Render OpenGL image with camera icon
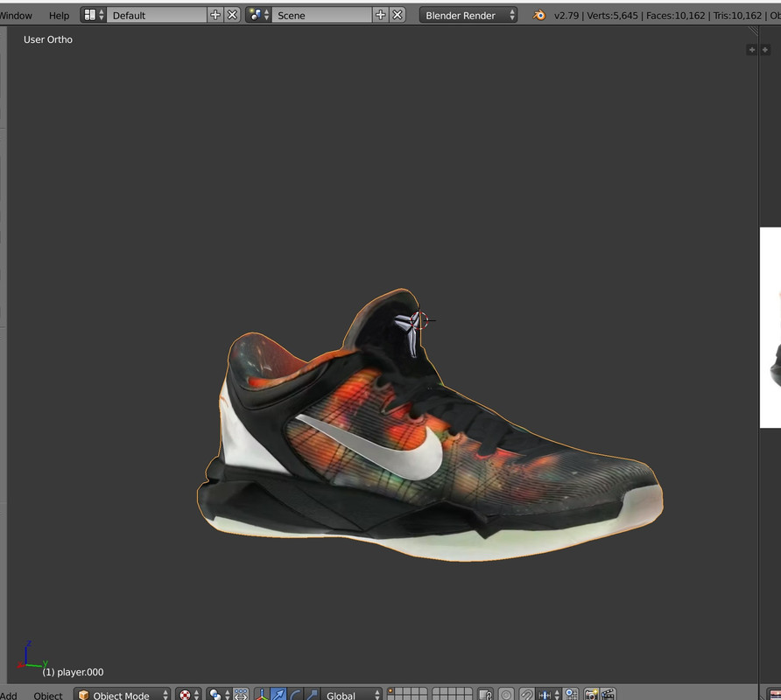 click(591, 695)
